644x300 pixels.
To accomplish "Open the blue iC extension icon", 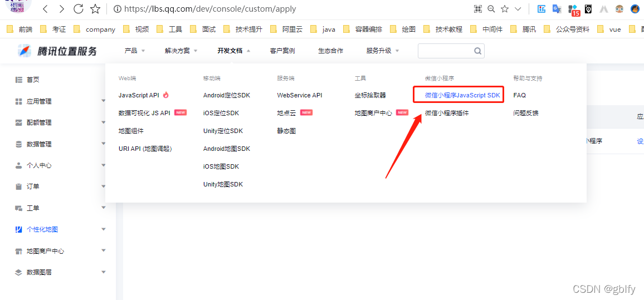I will 541,8.
